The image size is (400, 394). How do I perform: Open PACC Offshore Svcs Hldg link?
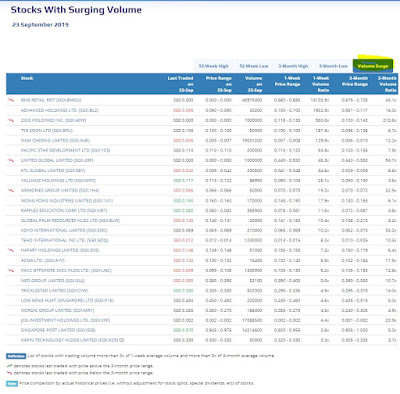66,270
